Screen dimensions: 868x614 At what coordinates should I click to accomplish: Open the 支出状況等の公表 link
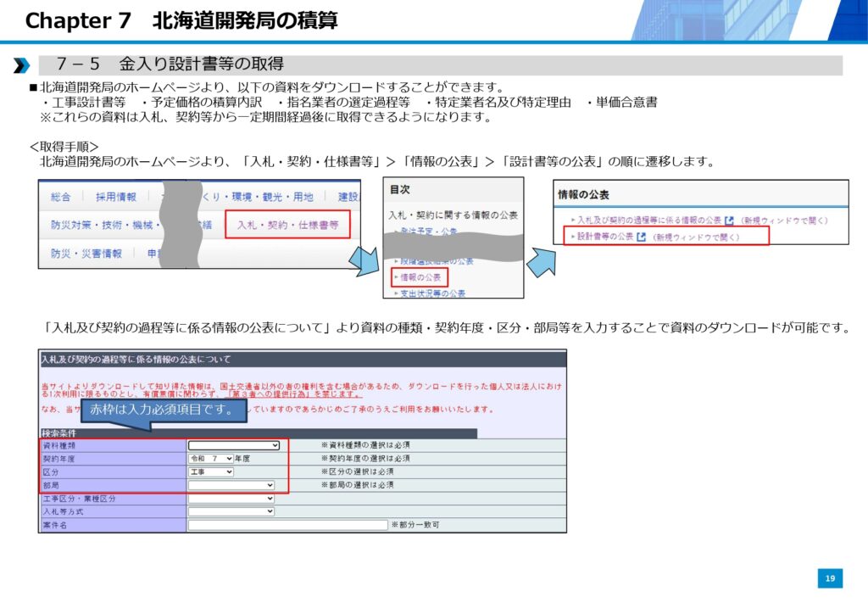[x=432, y=293]
